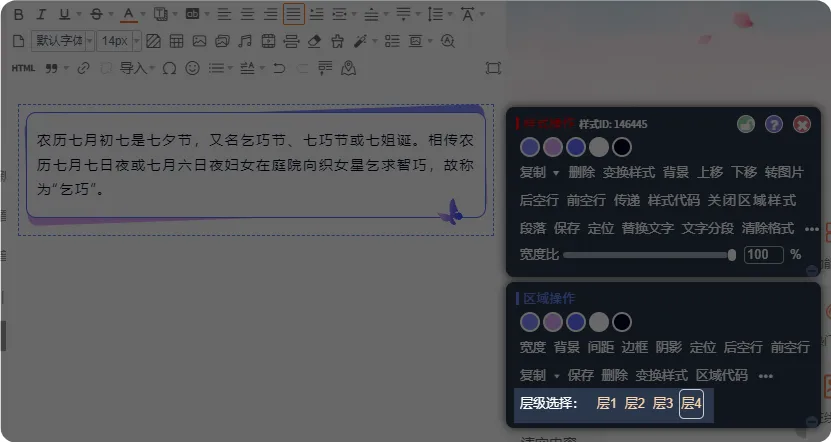Screen dimensions: 831x442
Task: Click the checklist layout icon
Action: 392,41
